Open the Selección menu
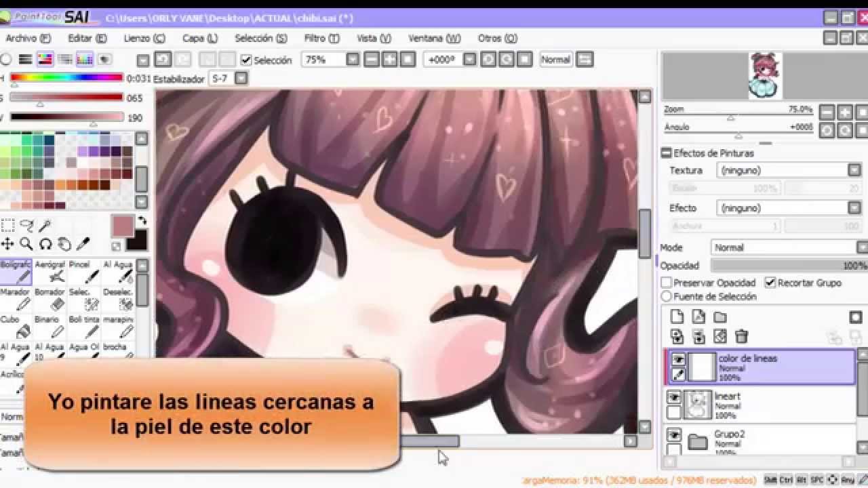The height and width of the screenshot is (488, 868). pyautogui.click(x=261, y=39)
